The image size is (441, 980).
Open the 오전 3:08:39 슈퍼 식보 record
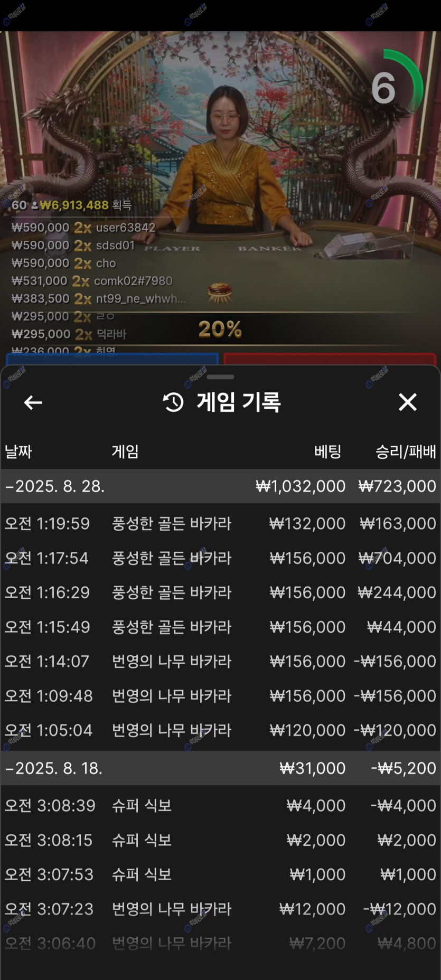pyautogui.click(x=221, y=805)
